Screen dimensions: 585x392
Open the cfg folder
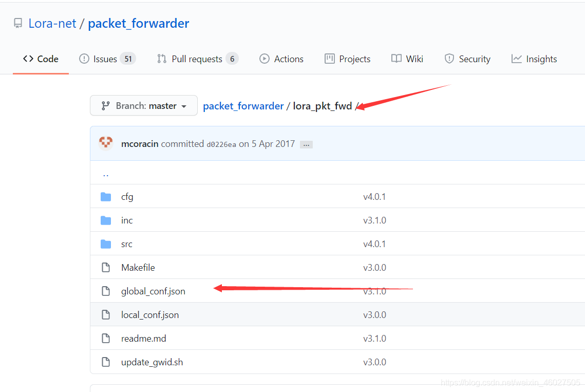[127, 197]
